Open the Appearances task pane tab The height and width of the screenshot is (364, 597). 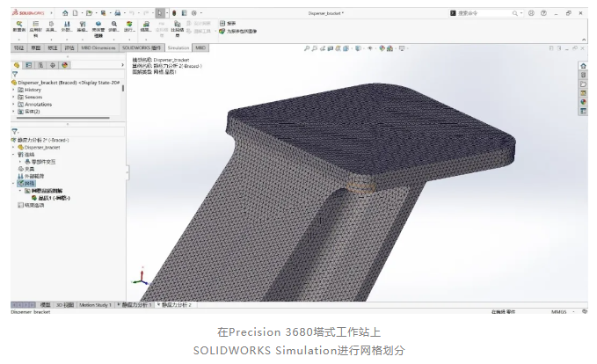[x=583, y=102]
